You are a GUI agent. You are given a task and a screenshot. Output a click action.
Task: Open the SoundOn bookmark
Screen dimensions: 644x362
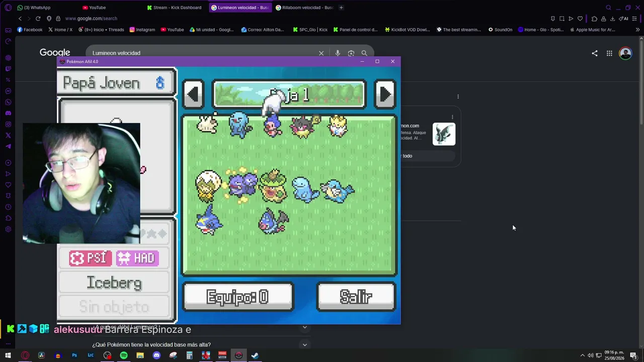click(x=500, y=30)
